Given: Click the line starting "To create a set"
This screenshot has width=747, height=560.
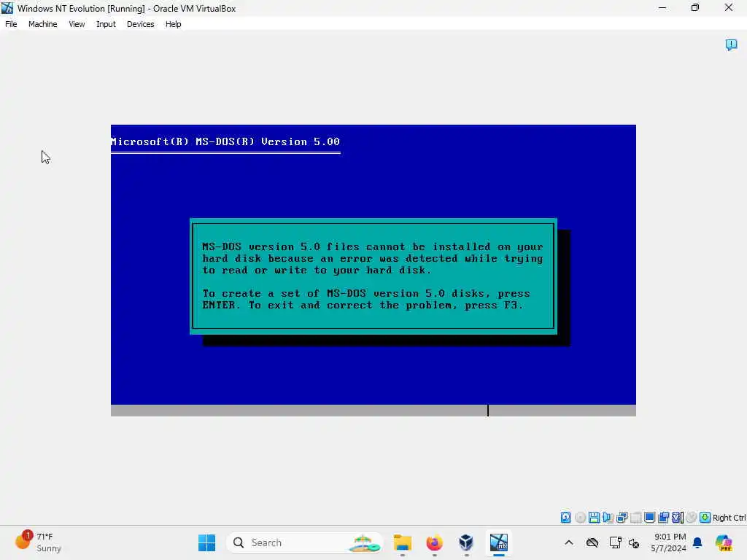Looking at the screenshot, I should (x=366, y=294).
